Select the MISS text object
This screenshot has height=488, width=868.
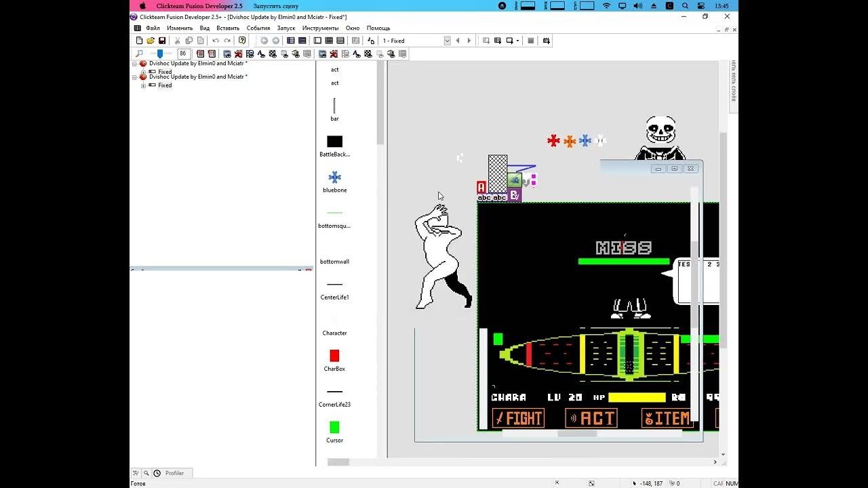(x=624, y=248)
